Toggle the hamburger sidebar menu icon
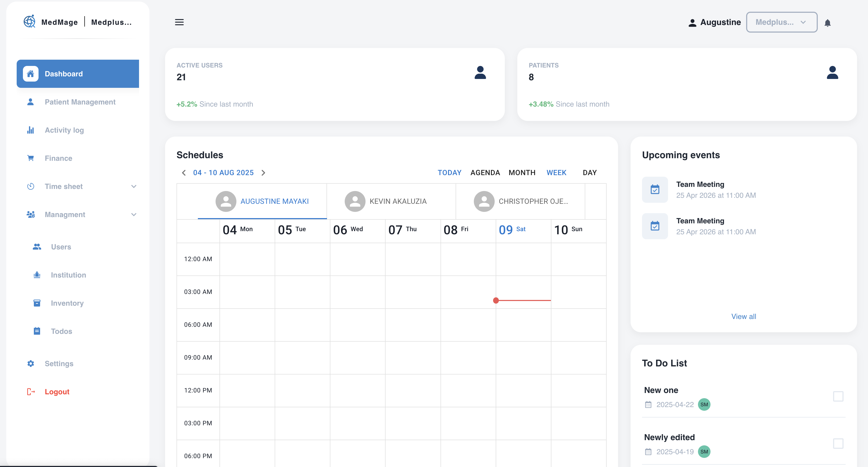This screenshot has width=868, height=467. (179, 22)
